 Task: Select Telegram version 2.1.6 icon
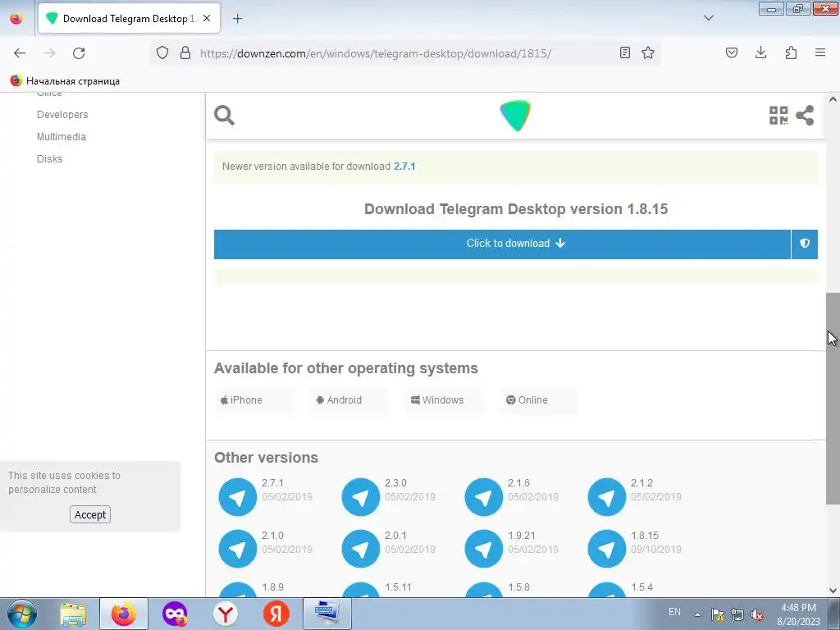click(484, 497)
